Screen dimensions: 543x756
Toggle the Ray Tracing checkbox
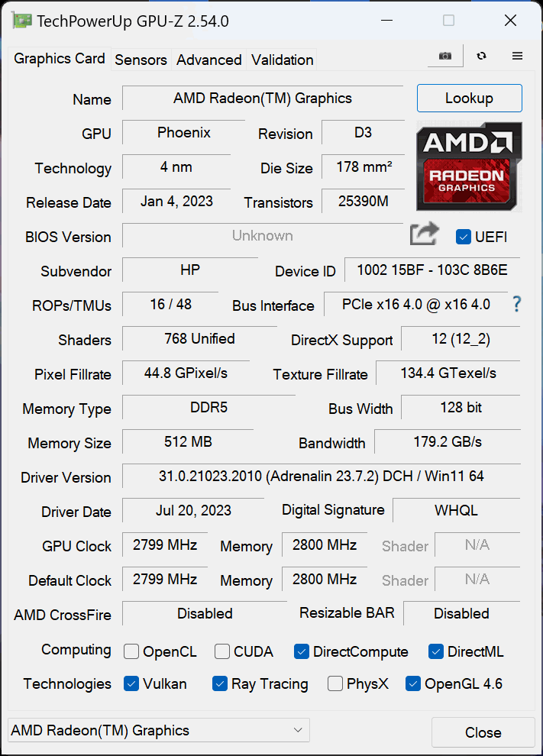tap(220, 683)
